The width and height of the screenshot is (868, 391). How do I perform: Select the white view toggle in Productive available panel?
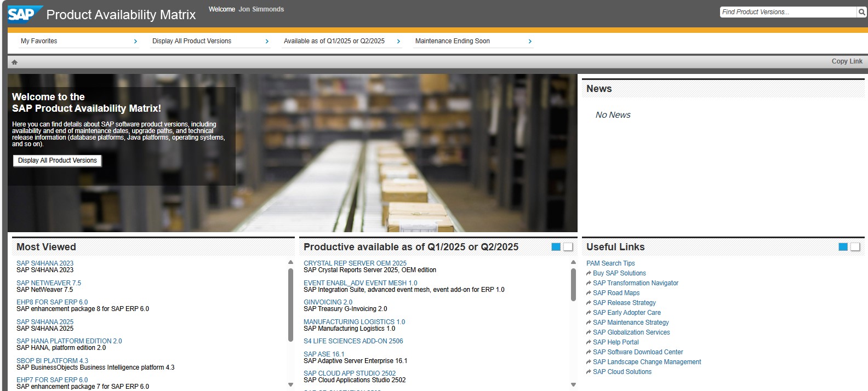point(568,247)
